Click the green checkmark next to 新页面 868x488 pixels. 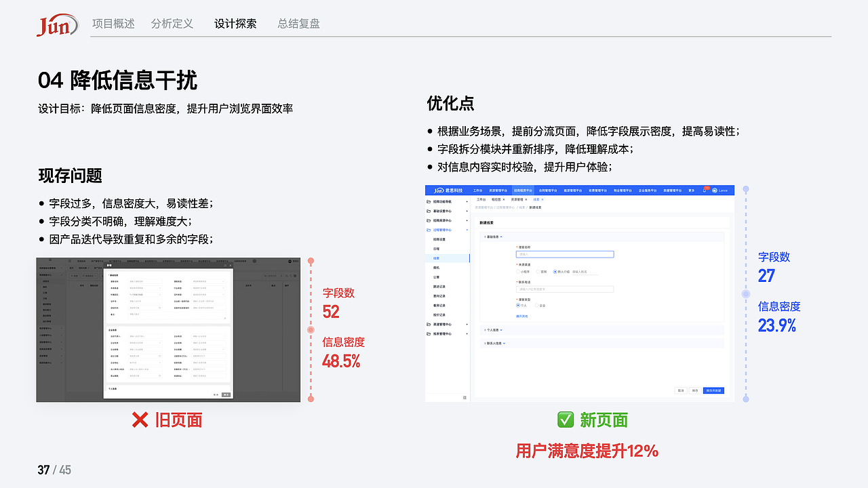pyautogui.click(x=565, y=420)
